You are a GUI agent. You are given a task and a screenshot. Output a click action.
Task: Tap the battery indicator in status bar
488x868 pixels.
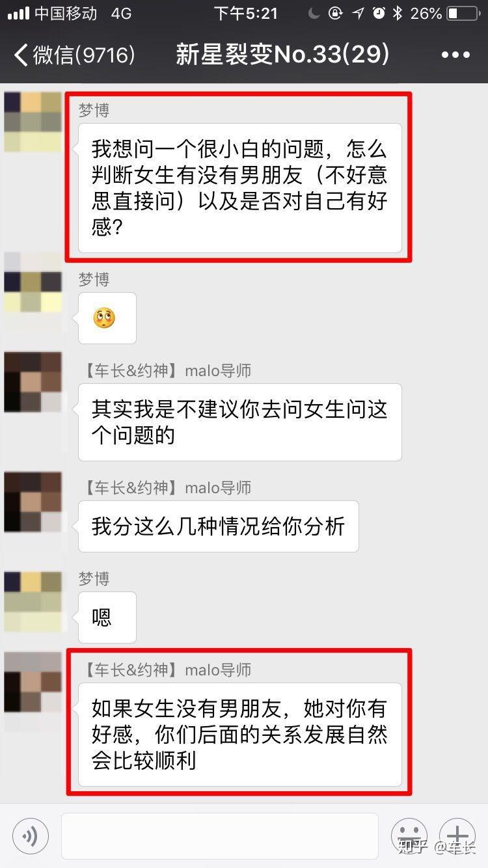point(462,13)
